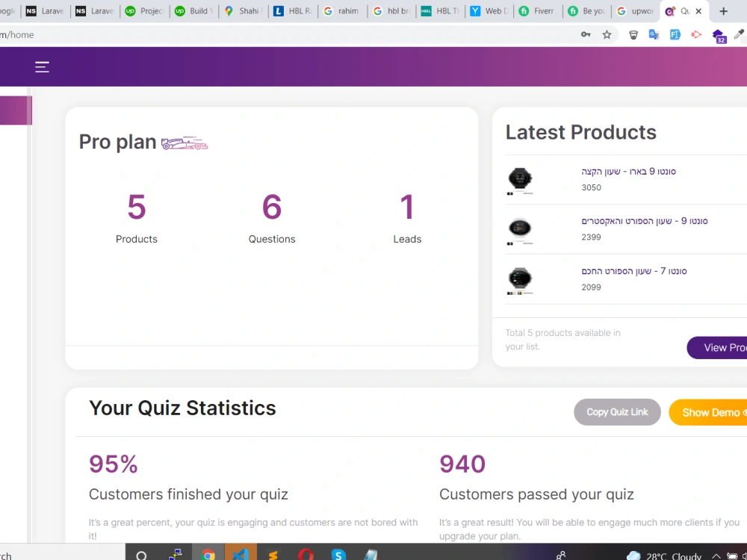Activate the color picker eyedropper extension
Screen dimensions: 747x560
pyautogui.click(x=739, y=34)
